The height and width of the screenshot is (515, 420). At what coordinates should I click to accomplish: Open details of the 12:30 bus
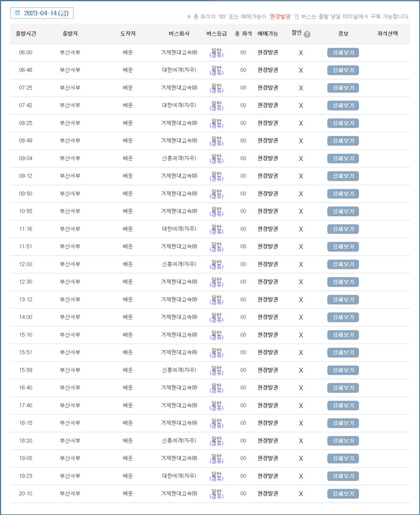point(343,282)
